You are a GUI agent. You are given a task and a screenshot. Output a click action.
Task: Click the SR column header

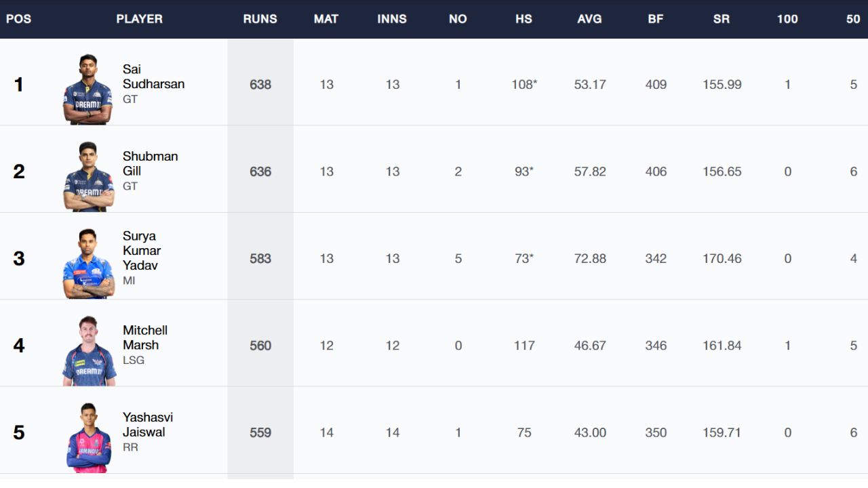(722, 19)
